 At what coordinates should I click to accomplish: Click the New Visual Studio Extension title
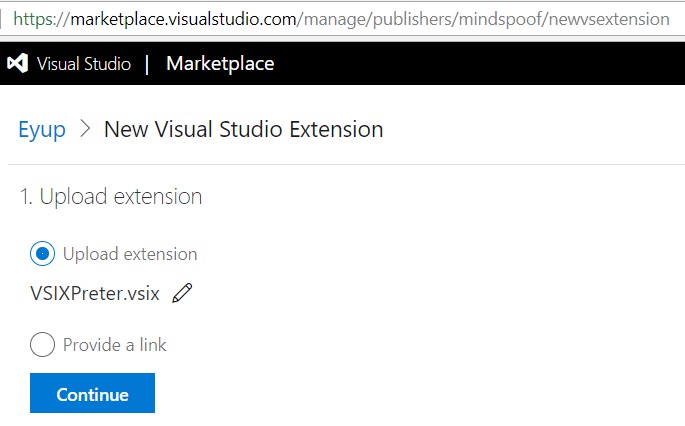tap(243, 129)
